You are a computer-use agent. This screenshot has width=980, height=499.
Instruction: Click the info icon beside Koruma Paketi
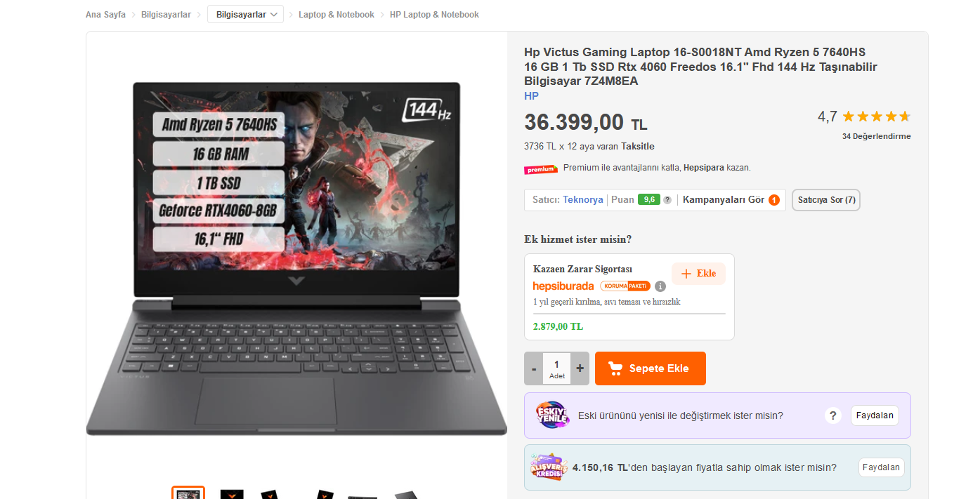click(660, 286)
